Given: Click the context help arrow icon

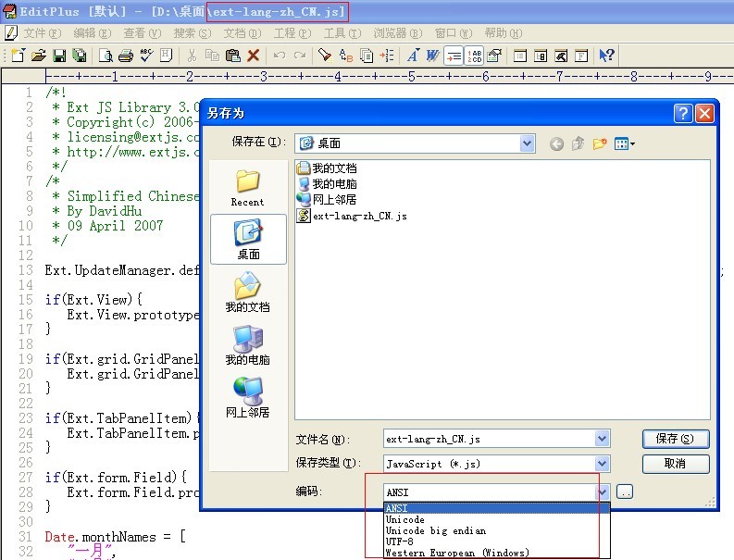Looking at the screenshot, I should coord(606,56).
